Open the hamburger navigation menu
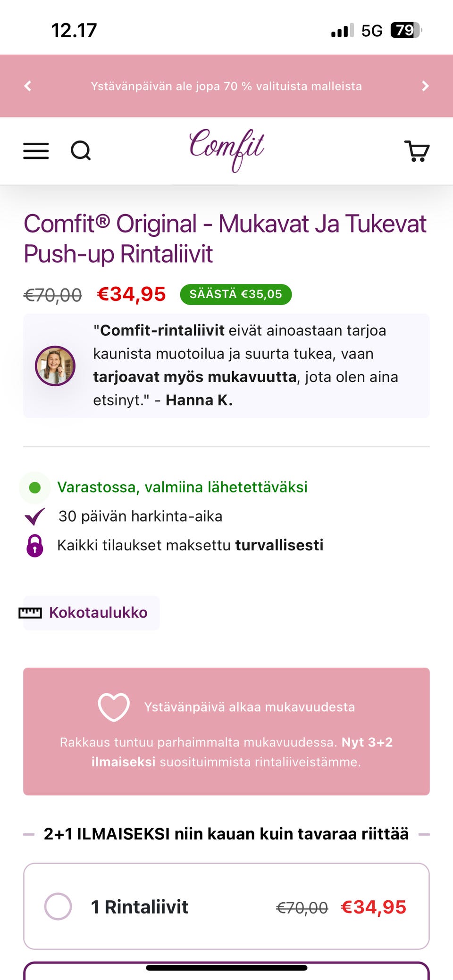 (x=36, y=150)
